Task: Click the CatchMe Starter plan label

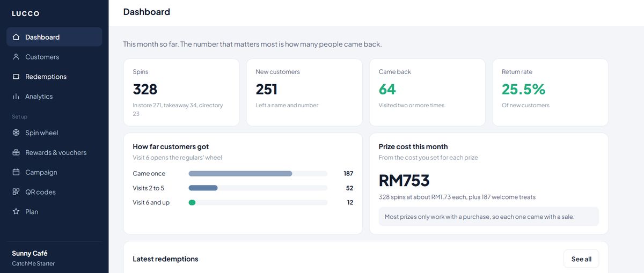Action: (33, 263)
